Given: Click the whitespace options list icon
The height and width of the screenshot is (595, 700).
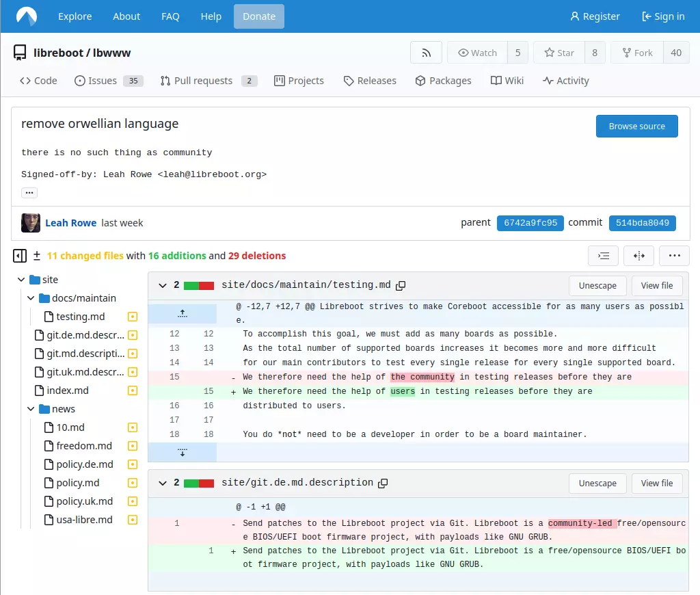Looking at the screenshot, I should click(603, 256).
